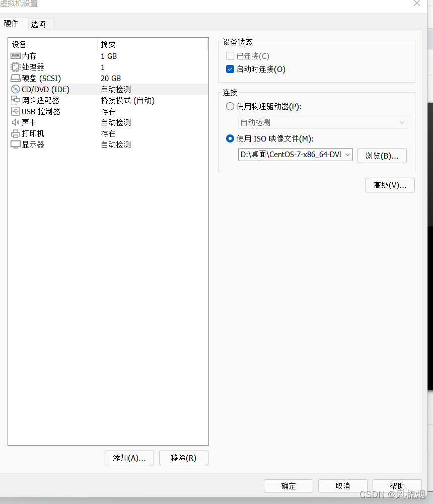Expand the ISO image path dropdown arrow
This screenshot has height=504, width=433.
[347, 155]
